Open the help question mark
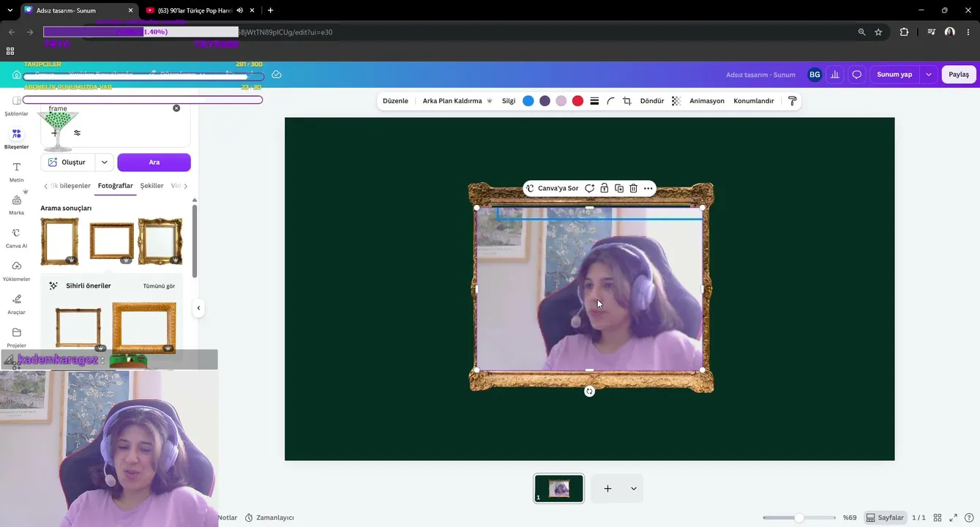980x527 pixels. coord(968,517)
